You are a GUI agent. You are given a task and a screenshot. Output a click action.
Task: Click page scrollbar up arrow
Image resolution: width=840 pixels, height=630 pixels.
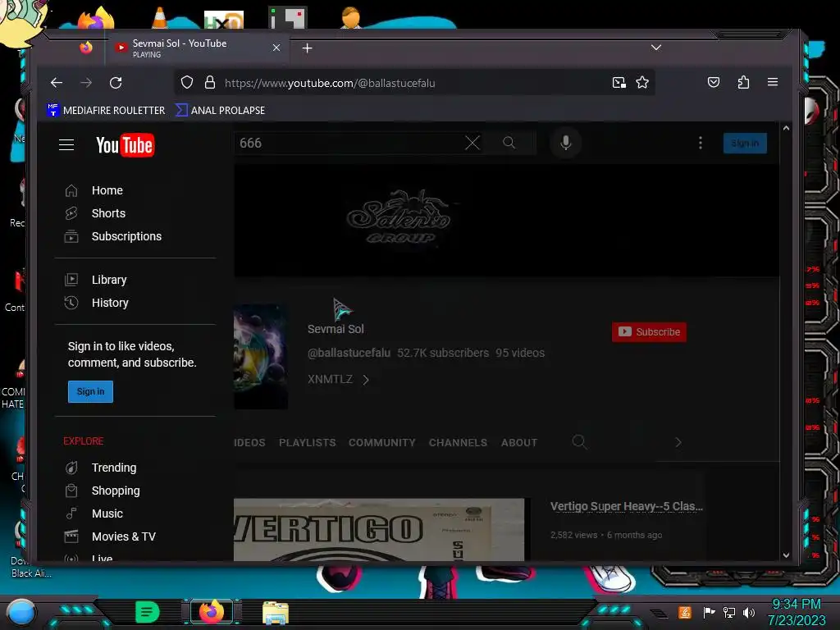(786, 128)
